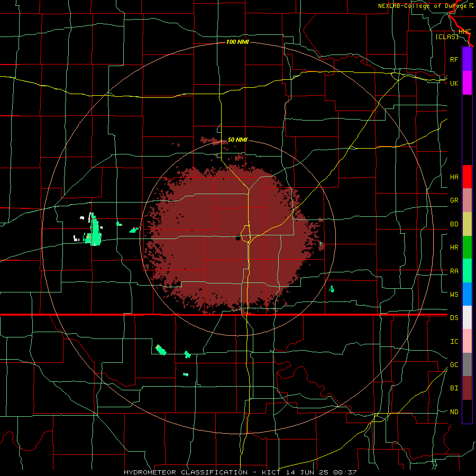The width and height of the screenshot is (476, 476).
Task: Click the WS blue legend swatch
Action: point(467,294)
